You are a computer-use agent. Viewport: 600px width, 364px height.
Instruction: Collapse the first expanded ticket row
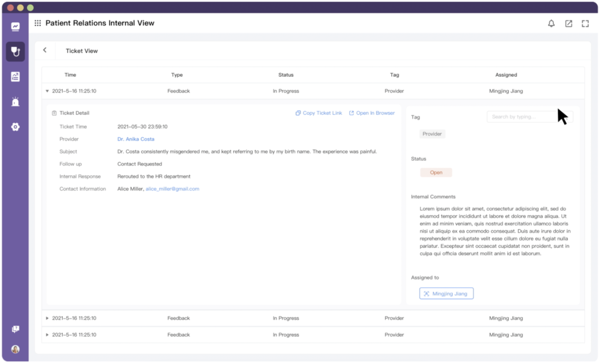pyautogui.click(x=47, y=91)
